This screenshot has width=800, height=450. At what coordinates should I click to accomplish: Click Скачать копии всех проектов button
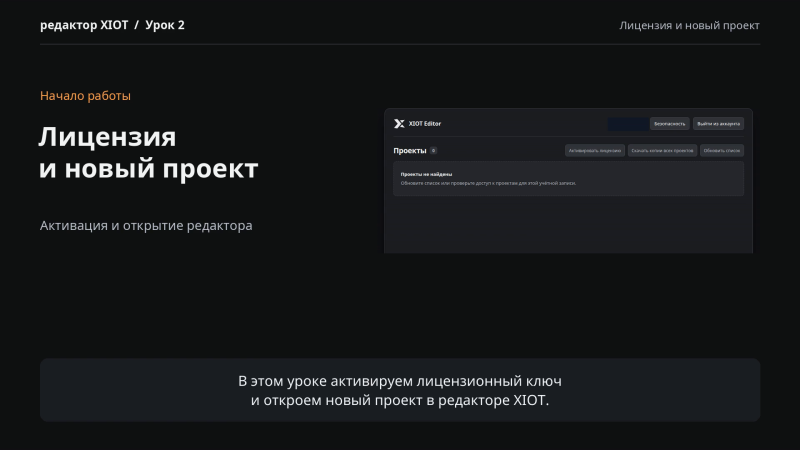662,151
